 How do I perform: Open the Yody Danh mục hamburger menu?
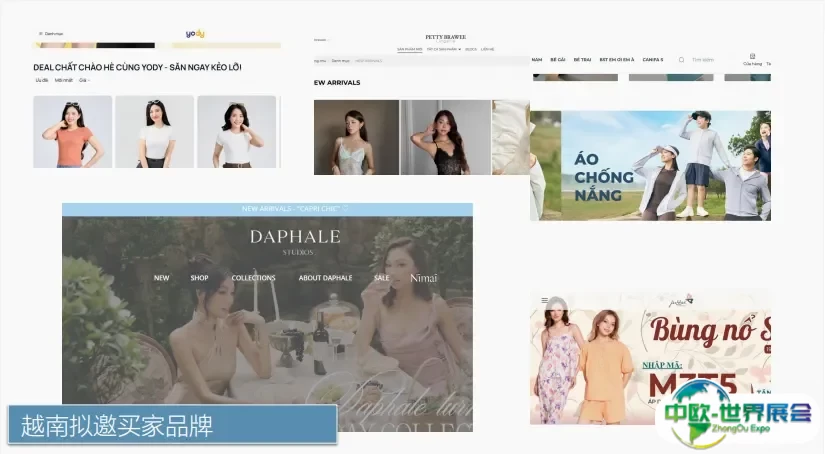pos(51,34)
